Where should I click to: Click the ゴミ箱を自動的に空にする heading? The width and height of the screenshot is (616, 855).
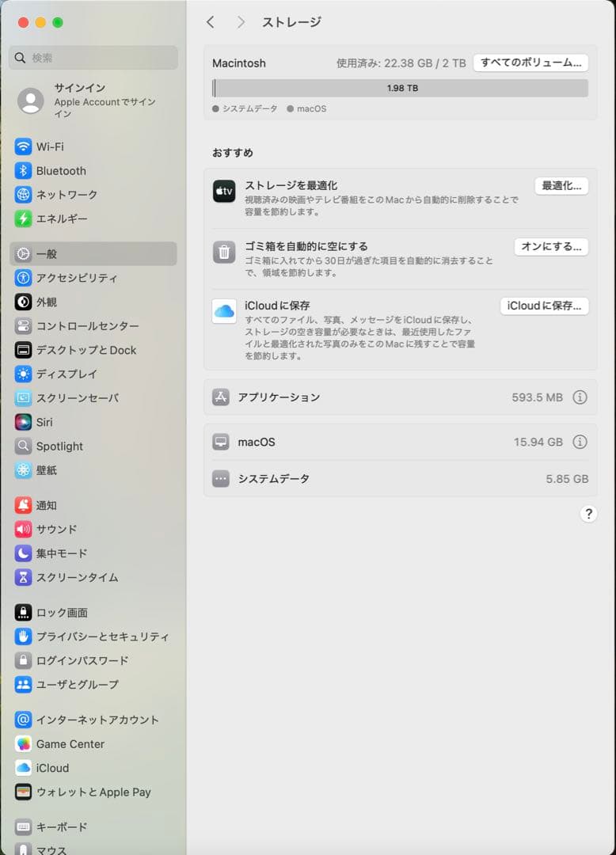click(306, 246)
